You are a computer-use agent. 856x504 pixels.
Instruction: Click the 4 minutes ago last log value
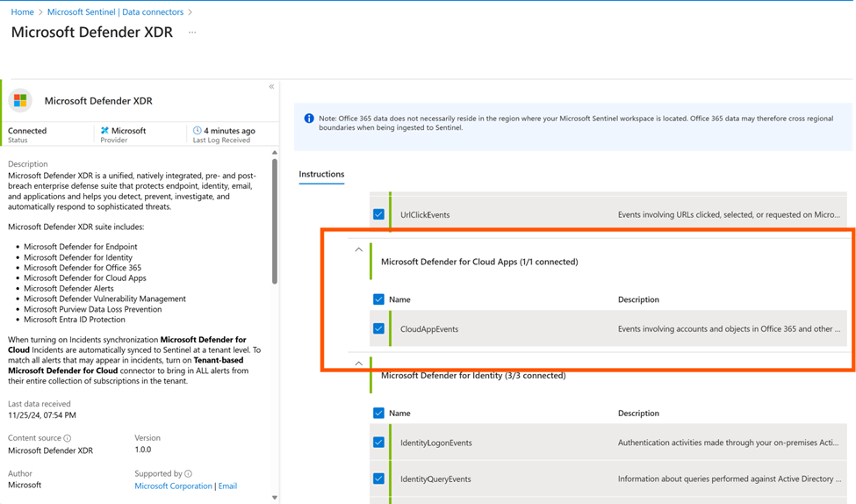tap(229, 131)
